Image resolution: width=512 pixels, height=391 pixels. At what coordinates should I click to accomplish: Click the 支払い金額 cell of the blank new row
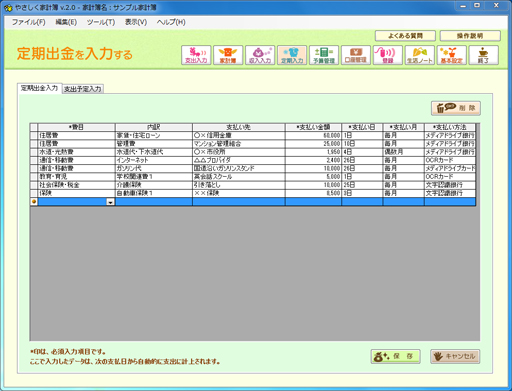(x=313, y=202)
